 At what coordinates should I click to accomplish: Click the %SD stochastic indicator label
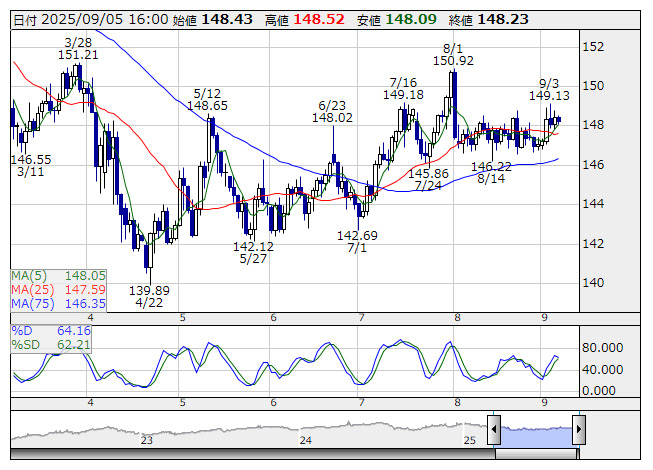26,344
